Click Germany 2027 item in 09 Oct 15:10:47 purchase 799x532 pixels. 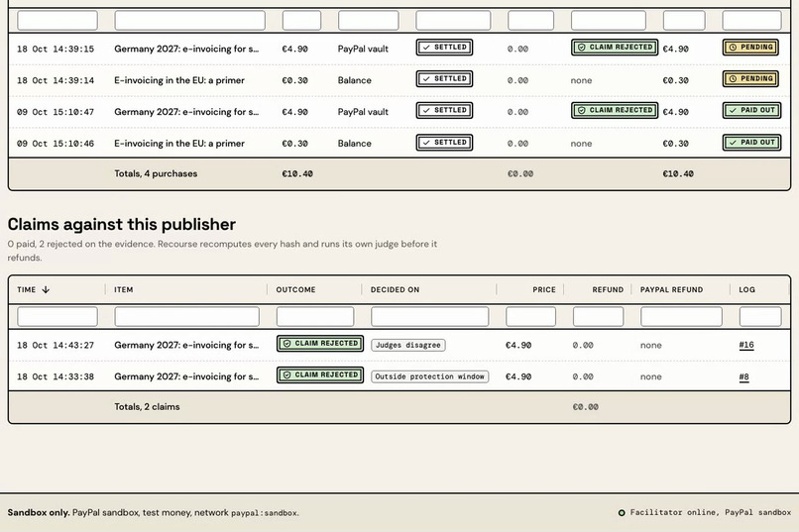pyautogui.click(x=186, y=112)
